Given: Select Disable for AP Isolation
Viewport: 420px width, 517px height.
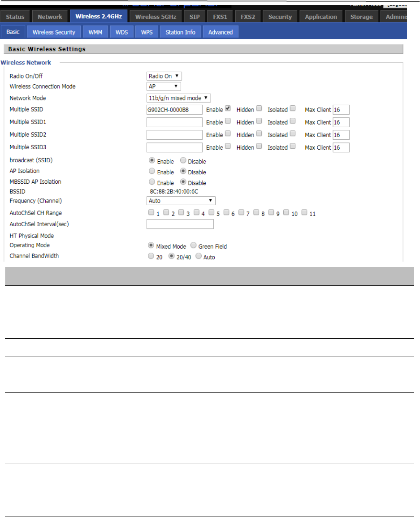Looking at the screenshot, I should [183, 171].
